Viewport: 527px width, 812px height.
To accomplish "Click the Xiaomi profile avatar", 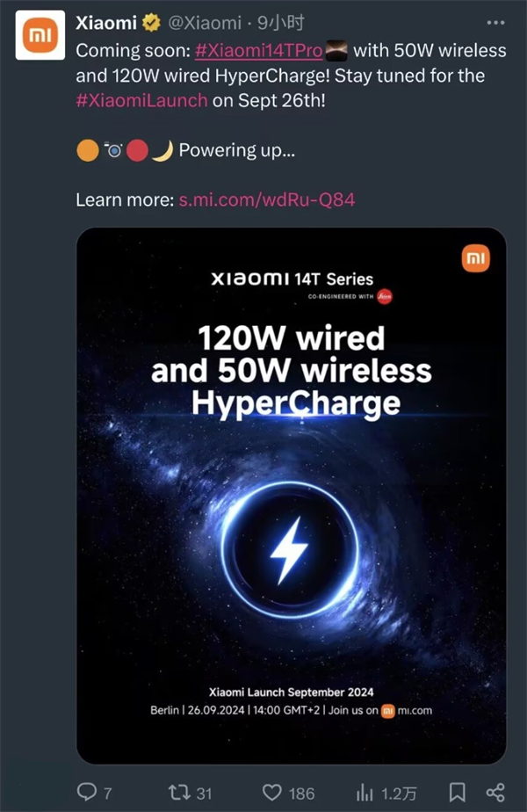I will tap(40, 35).
